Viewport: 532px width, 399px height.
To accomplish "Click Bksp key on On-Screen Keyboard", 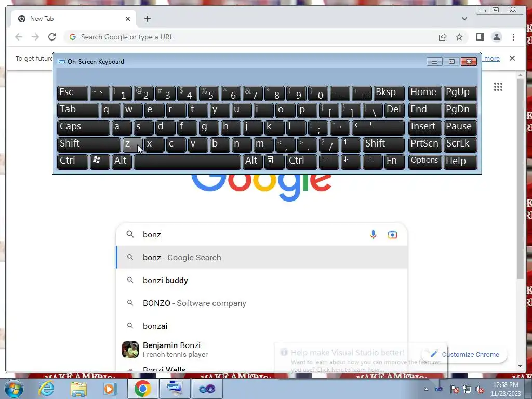I will pos(389,93).
